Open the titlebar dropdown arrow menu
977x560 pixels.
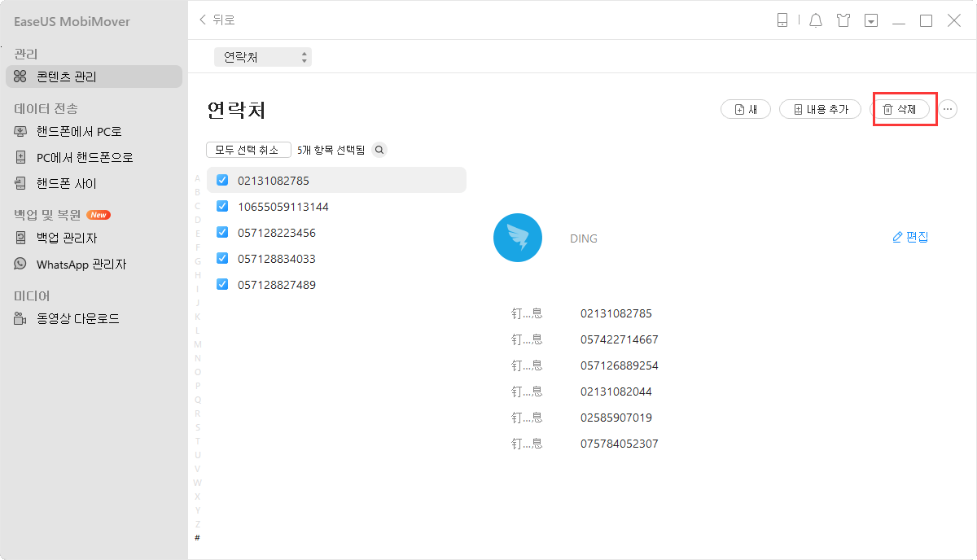pos(871,20)
